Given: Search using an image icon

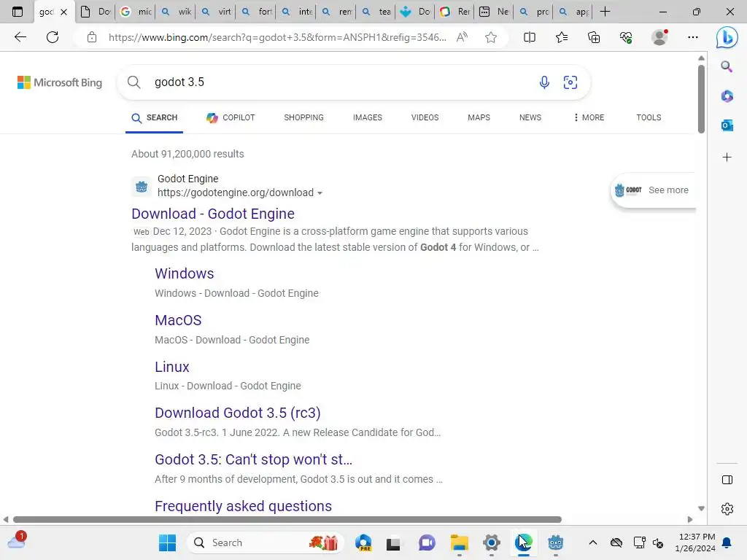Looking at the screenshot, I should coord(570,82).
